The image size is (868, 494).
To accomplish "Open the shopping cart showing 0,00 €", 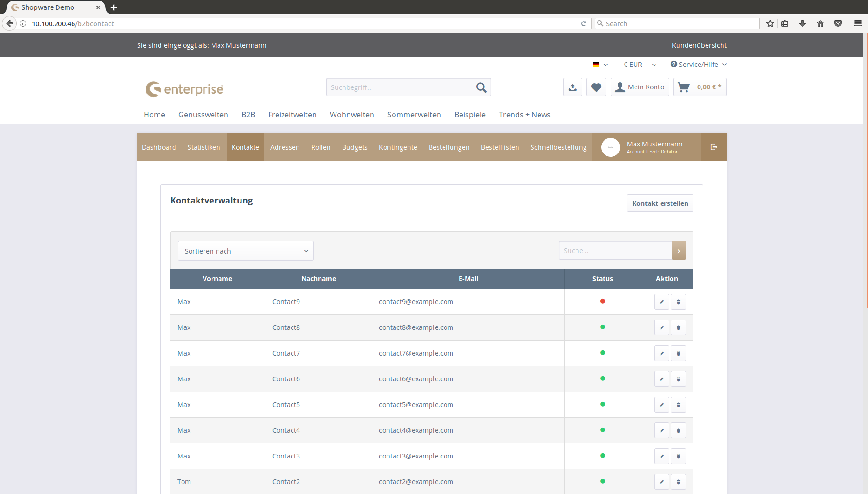I will [700, 87].
